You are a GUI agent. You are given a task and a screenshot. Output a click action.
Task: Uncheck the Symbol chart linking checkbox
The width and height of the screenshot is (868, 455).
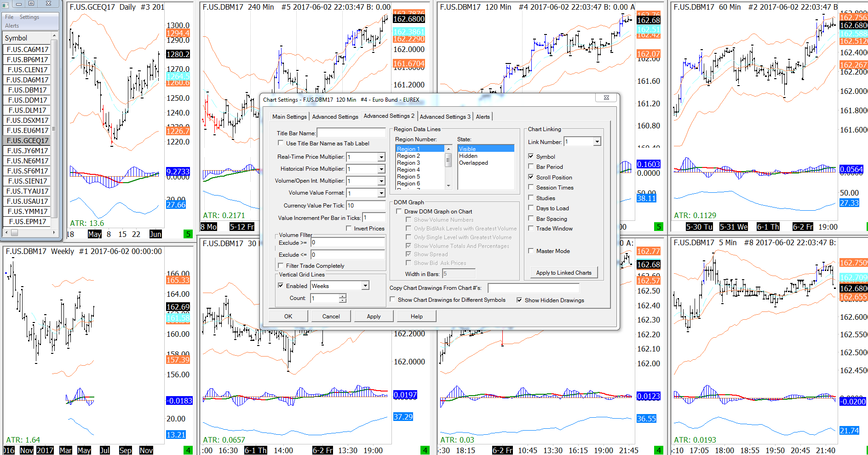tap(531, 156)
